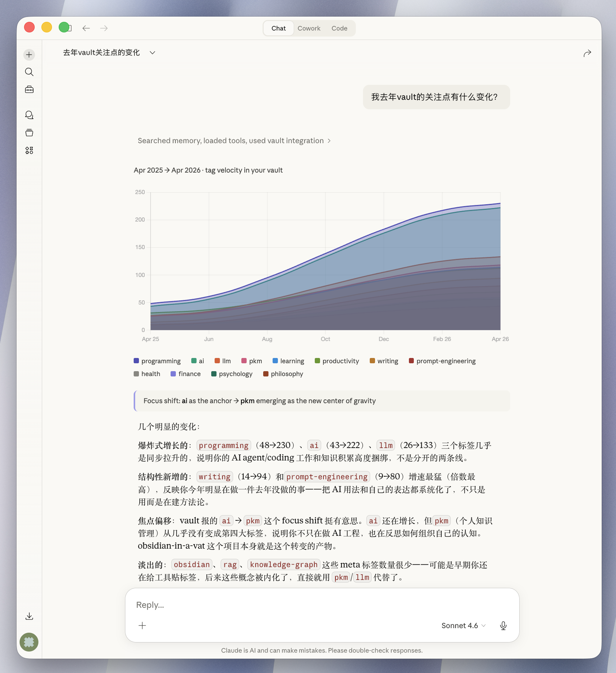Click the 'programming' code tag in text

[x=224, y=445]
